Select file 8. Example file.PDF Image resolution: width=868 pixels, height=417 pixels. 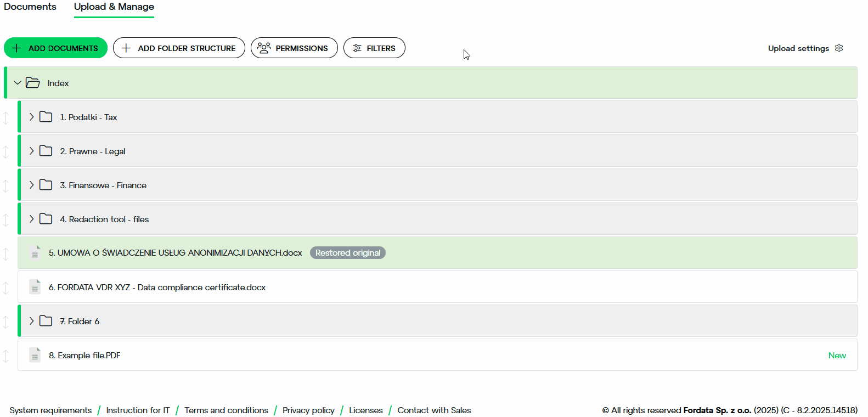tap(84, 356)
